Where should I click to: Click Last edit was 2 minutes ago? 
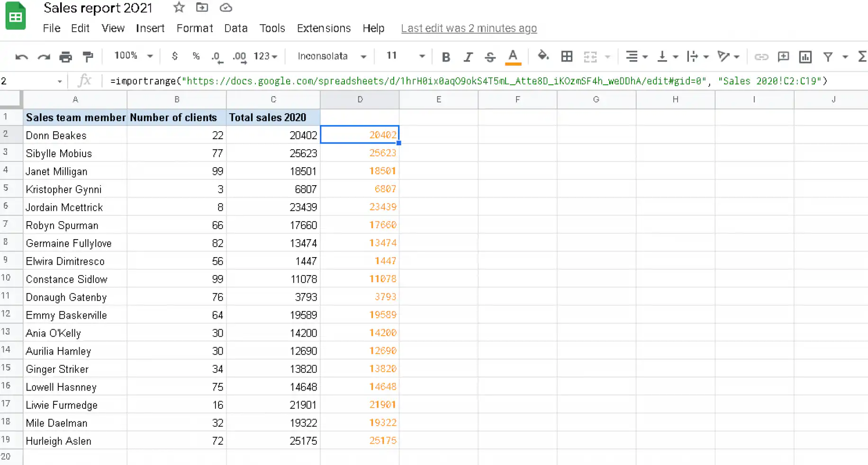tap(469, 28)
